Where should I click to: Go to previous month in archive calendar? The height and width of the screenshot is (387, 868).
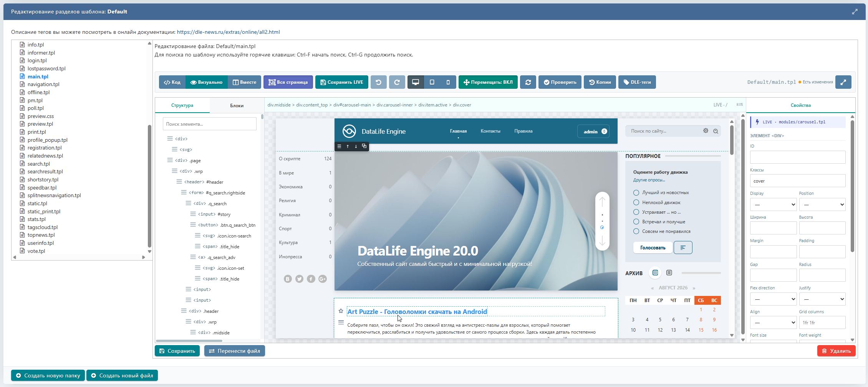[652, 288]
